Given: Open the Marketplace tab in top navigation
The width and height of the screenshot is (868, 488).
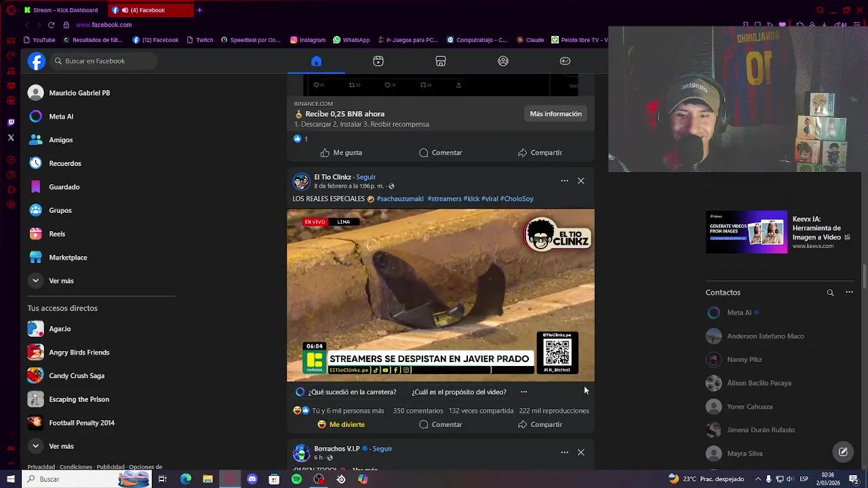Looking at the screenshot, I should point(441,61).
